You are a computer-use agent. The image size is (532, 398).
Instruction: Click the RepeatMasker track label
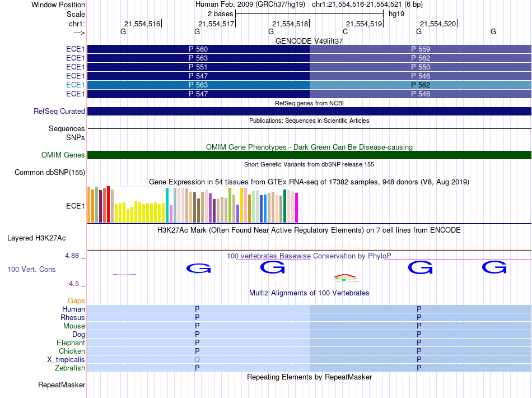pyautogui.click(x=62, y=385)
